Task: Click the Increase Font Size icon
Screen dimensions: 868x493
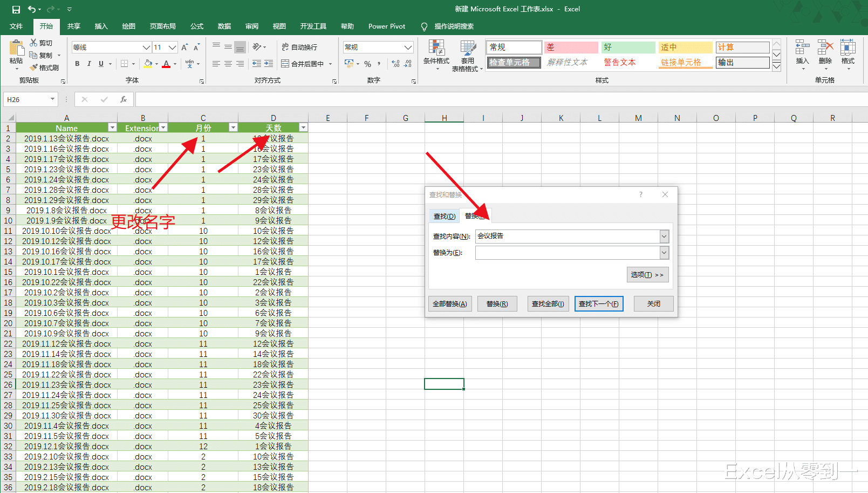Action: (x=184, y=48)
